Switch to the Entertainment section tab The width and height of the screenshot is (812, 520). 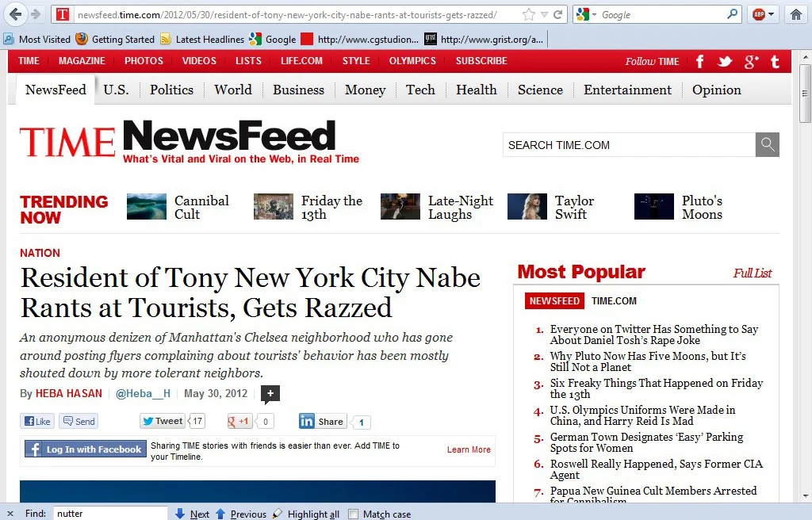click(x=627, y=90)
